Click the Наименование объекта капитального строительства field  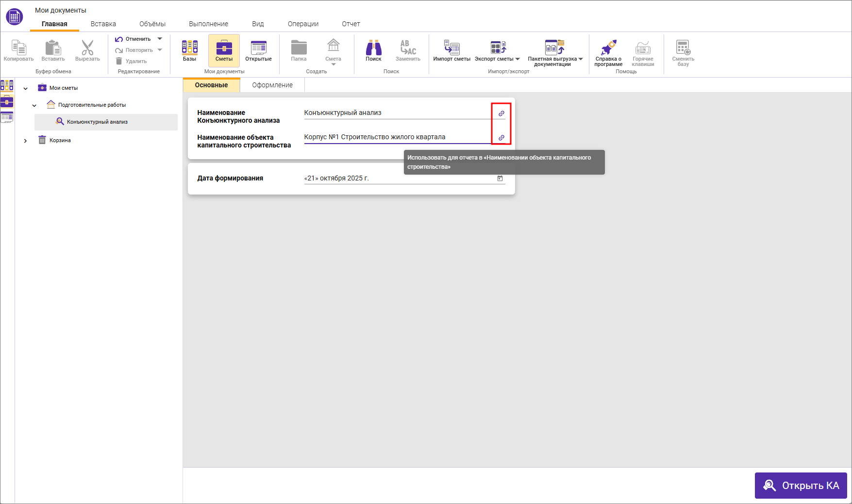pyautogui.click(x=396, y=137)
